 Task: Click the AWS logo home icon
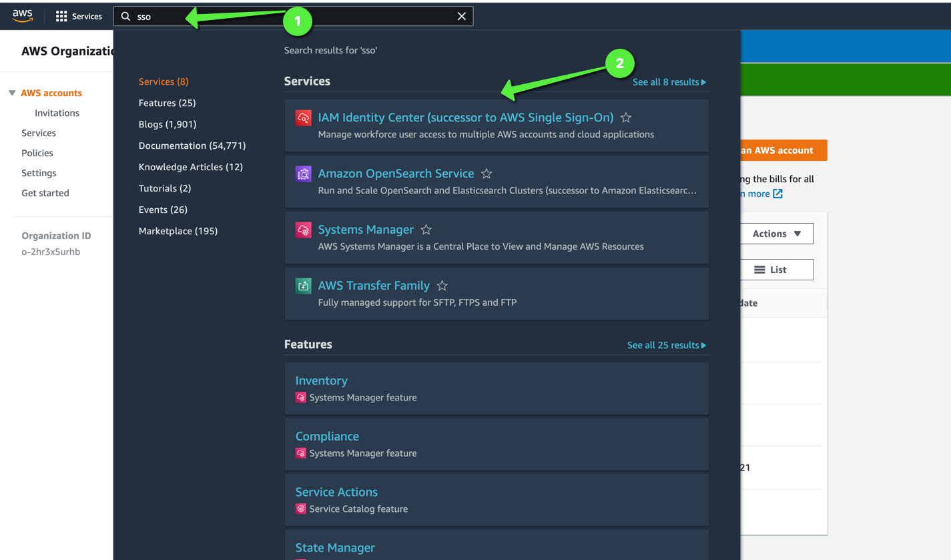coord(23,17)
